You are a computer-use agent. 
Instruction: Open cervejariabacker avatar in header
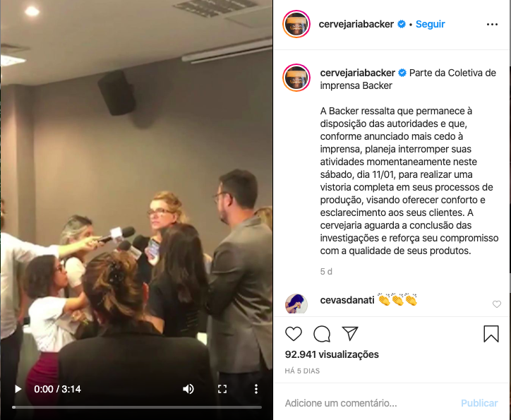click(296, 24)
